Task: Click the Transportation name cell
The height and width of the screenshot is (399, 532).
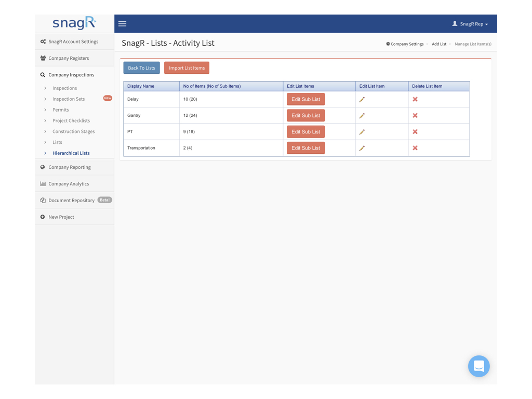Action: pos(151,148)
